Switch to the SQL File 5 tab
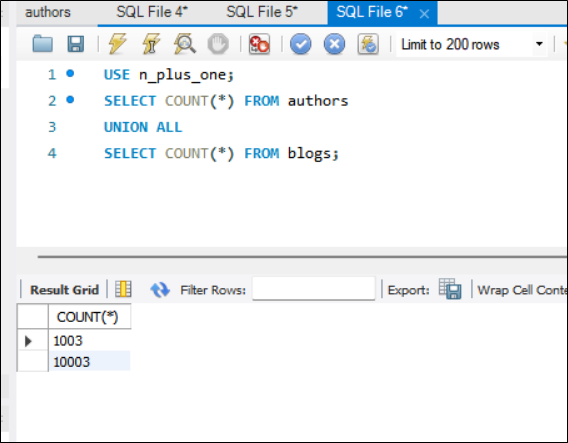The image size is (568, 443). [262, 12]
